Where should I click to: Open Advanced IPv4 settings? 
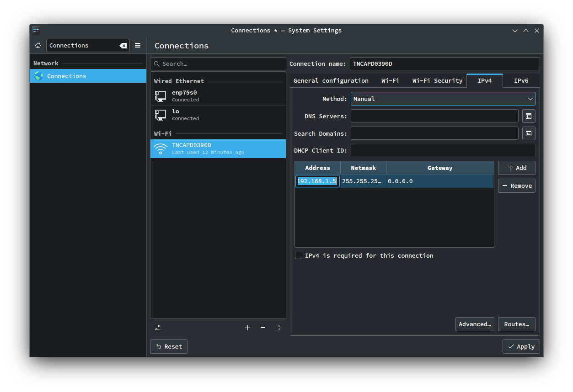tap(475, 324)
